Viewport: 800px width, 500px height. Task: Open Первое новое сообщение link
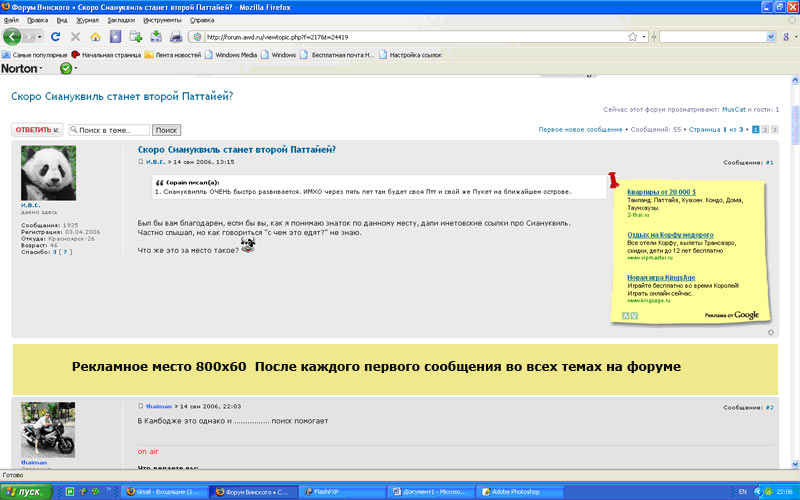point(580,130)
